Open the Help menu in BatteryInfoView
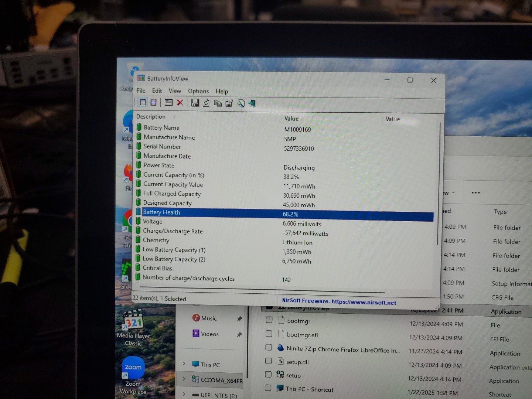The image size is (532, 399). (222, 91)
